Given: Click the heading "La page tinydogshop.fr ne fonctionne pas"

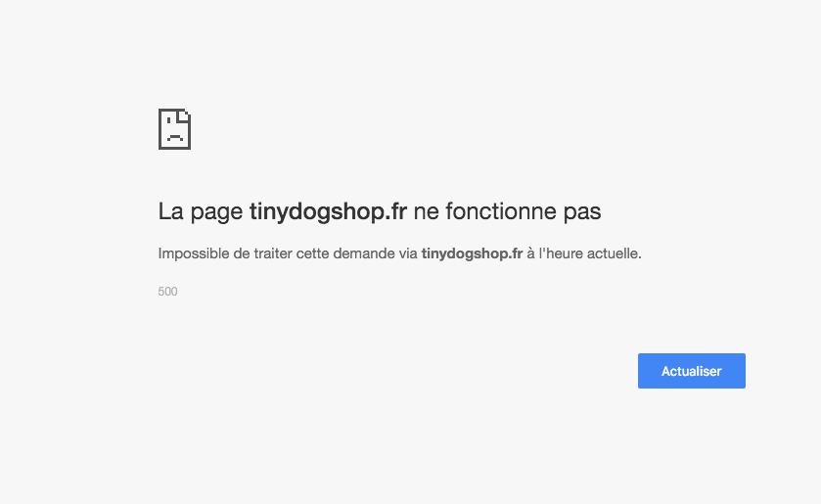Looking at the screenshot, I should click(x=380, y=211).
